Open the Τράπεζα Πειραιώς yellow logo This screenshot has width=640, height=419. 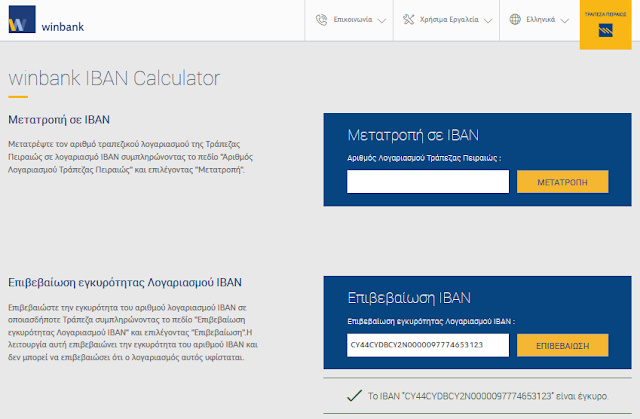[x=606, y=25]
